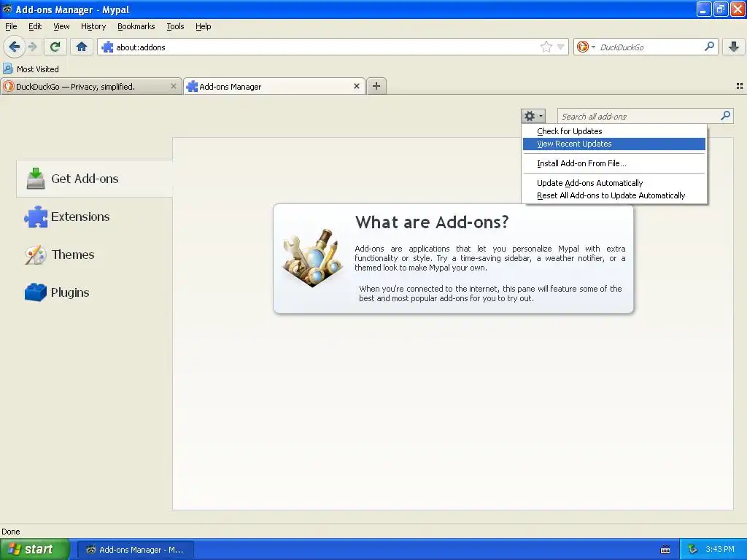Show the tab groups grid icon

[x=740, y=86]
